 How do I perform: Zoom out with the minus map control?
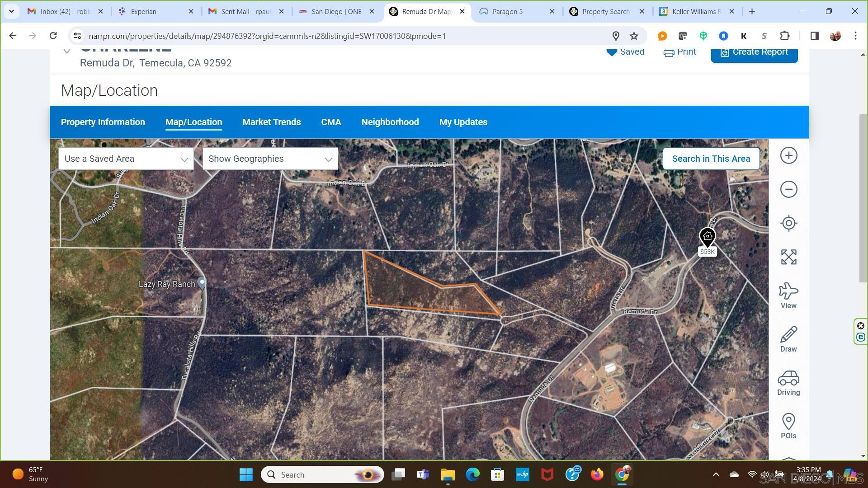coord(788,189)
